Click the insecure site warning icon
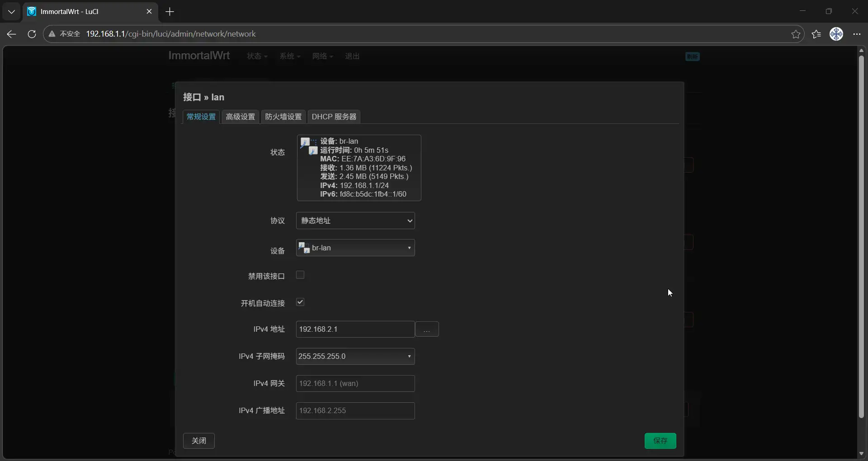868x461 pixels. pos(52,34)
